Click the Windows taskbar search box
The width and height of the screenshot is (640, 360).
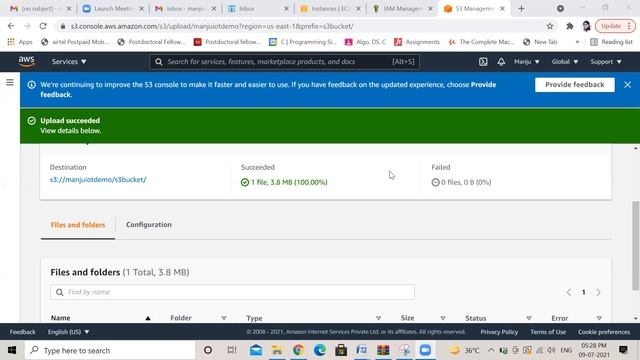110,350
